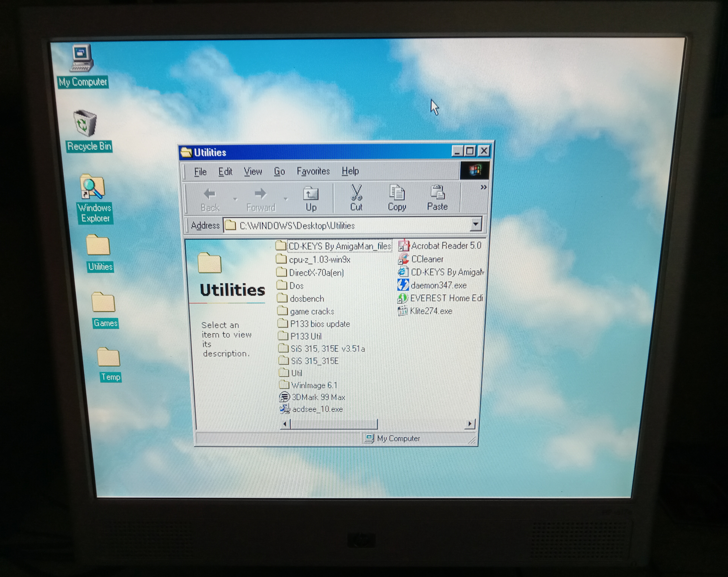Select the EVEREST Home Edition shortcut
Screen dimensions: 728x577
(403, 298)
